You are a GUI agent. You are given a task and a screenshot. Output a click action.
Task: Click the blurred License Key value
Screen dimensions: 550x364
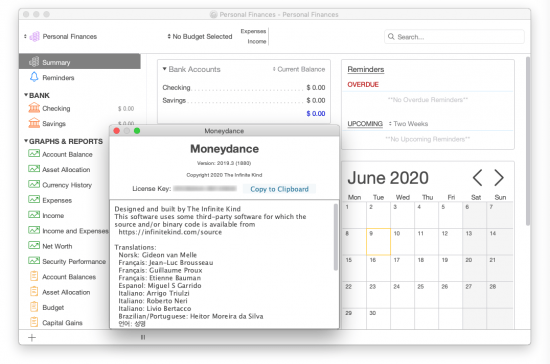point(205,189)
